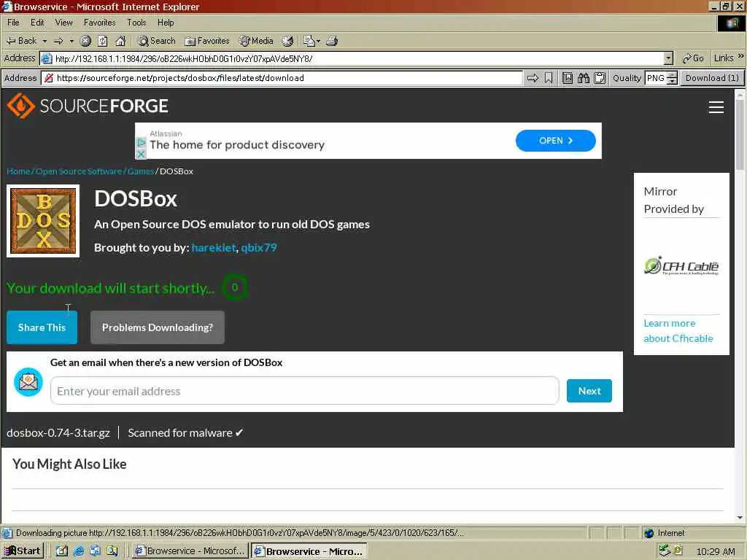This screenshot has width=747, height=560.
Task: Open the Help menu
Action: click(x=166, y=23)
